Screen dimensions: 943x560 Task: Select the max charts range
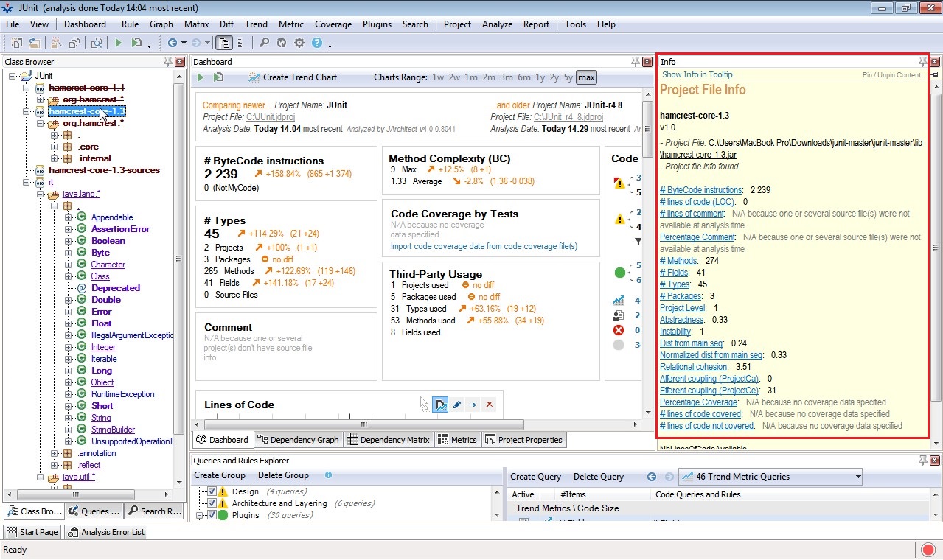(586, 77)
